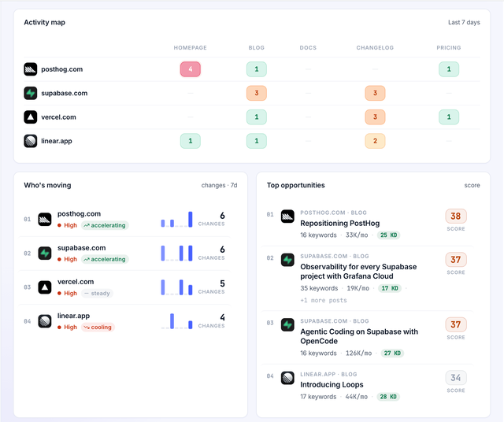Click the 25 KD difficulty tag
Viewport: 504px width, 422px height.
388,235
